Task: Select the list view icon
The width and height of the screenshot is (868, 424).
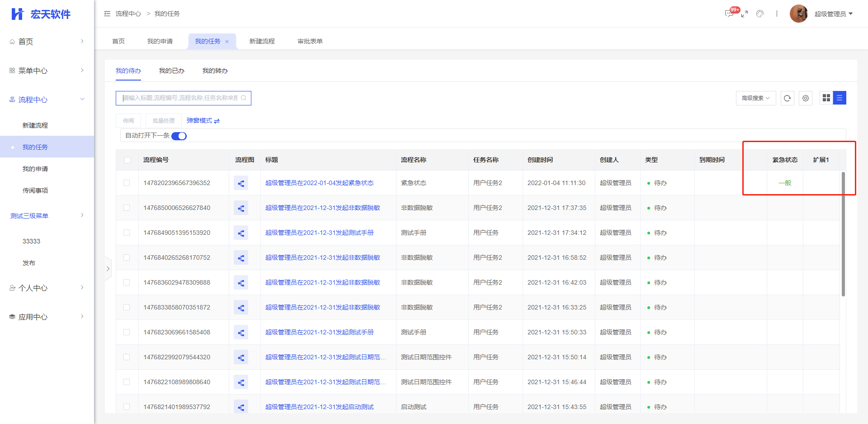Action: click(x=840, y=98)
